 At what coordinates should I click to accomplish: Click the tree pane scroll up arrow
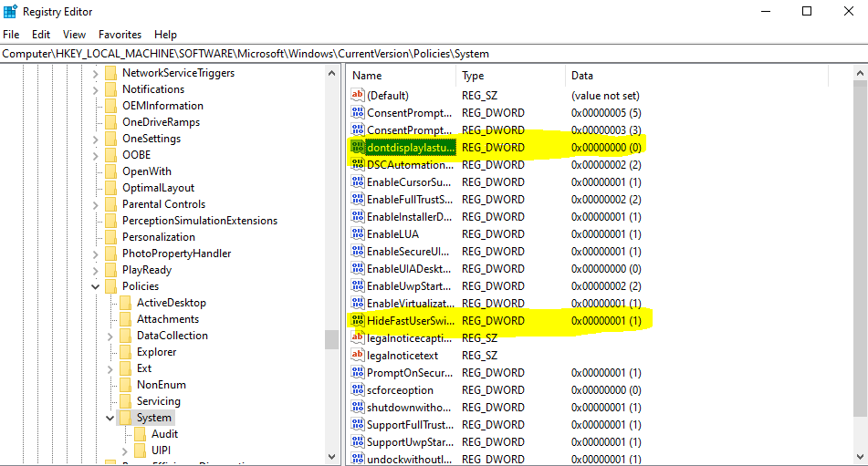(331, 73)
